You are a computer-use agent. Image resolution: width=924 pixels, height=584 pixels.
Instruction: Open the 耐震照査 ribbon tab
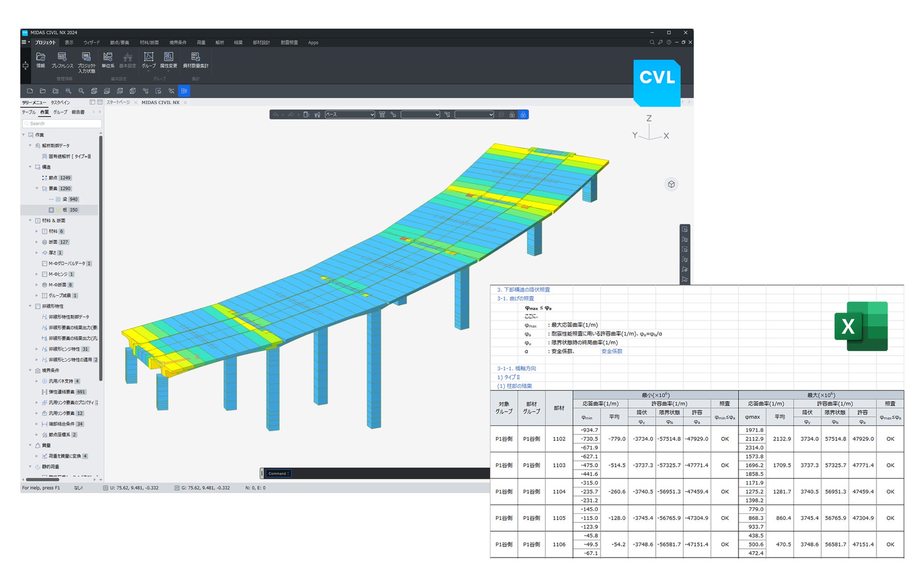pyautogui.click(x=289, y=43)
